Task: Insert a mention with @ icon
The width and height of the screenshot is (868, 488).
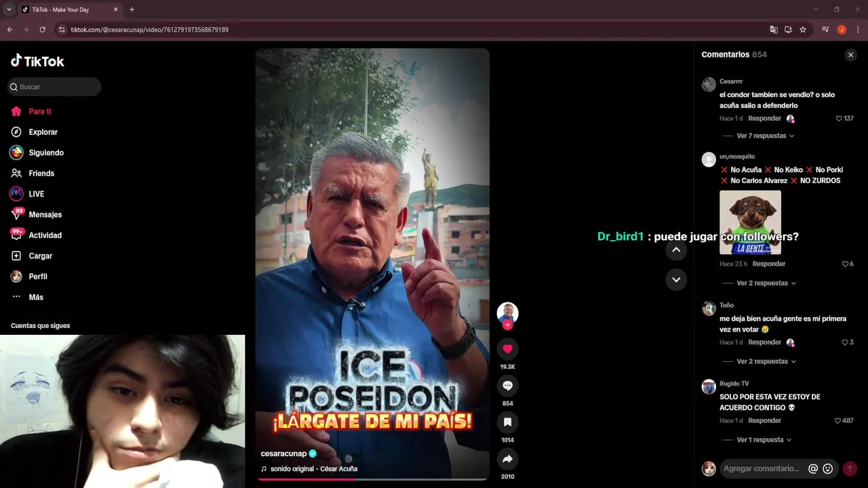Action: click(813, 468)
